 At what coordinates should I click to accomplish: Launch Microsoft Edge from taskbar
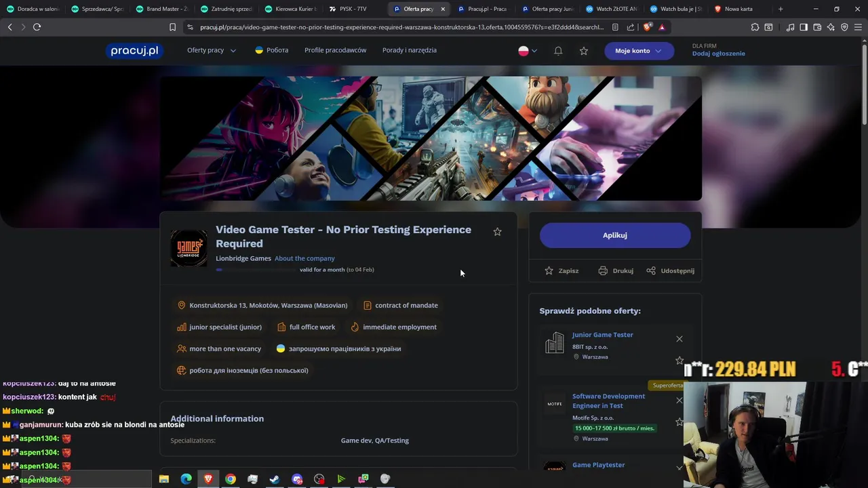point(186,479)
